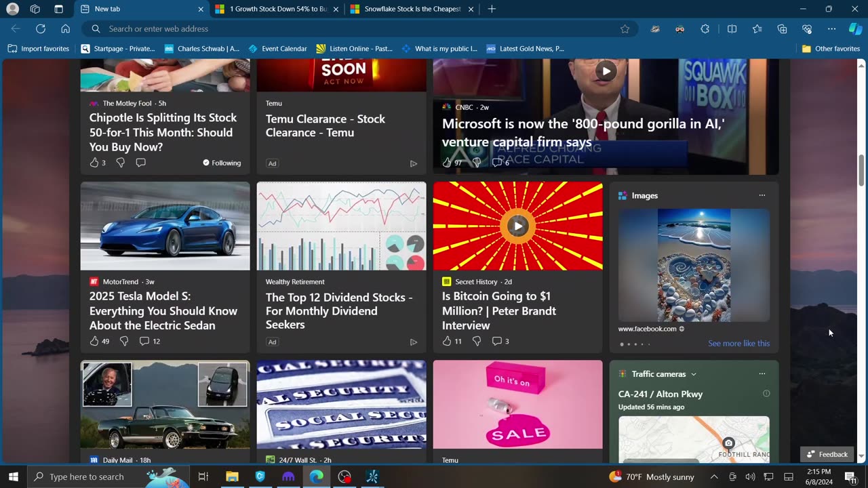Toggle Following on the Chipotle article
Viewport: 868px width, 488px height.
tap(222, 163)
